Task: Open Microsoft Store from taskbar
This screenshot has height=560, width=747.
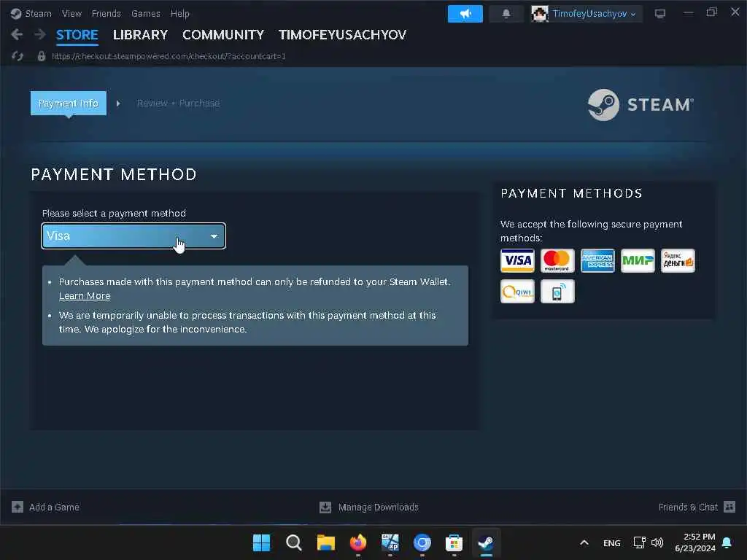Action: [x=454, y=542]
